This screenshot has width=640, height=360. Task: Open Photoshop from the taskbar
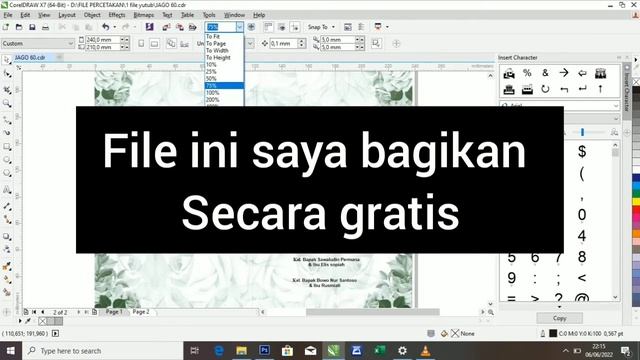[264, 351]
